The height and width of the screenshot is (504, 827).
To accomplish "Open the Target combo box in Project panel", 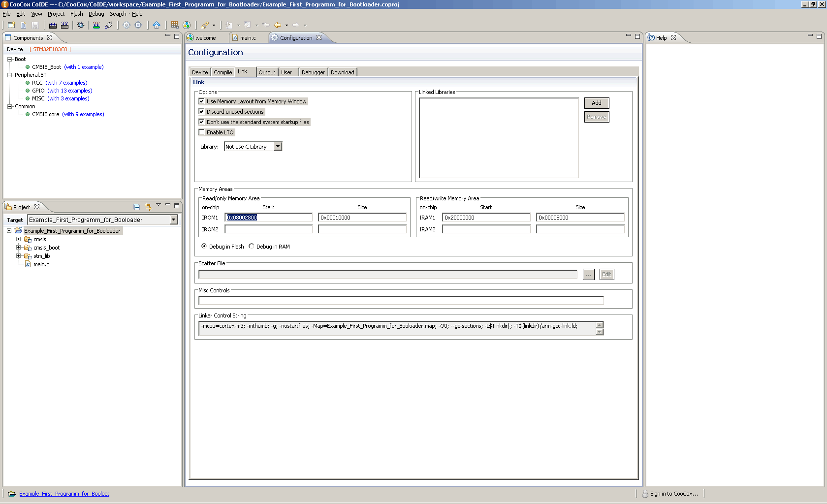I will (x=173, y=220).
